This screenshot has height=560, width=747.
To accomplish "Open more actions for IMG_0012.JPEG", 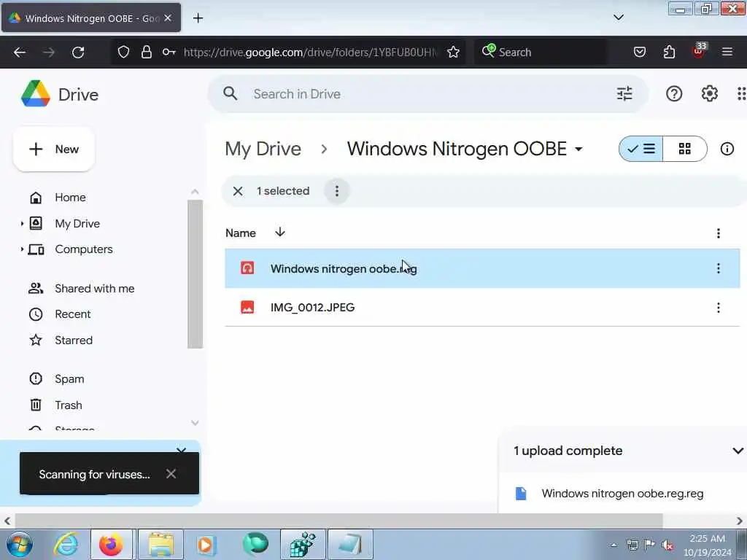I will pos(719,308).
